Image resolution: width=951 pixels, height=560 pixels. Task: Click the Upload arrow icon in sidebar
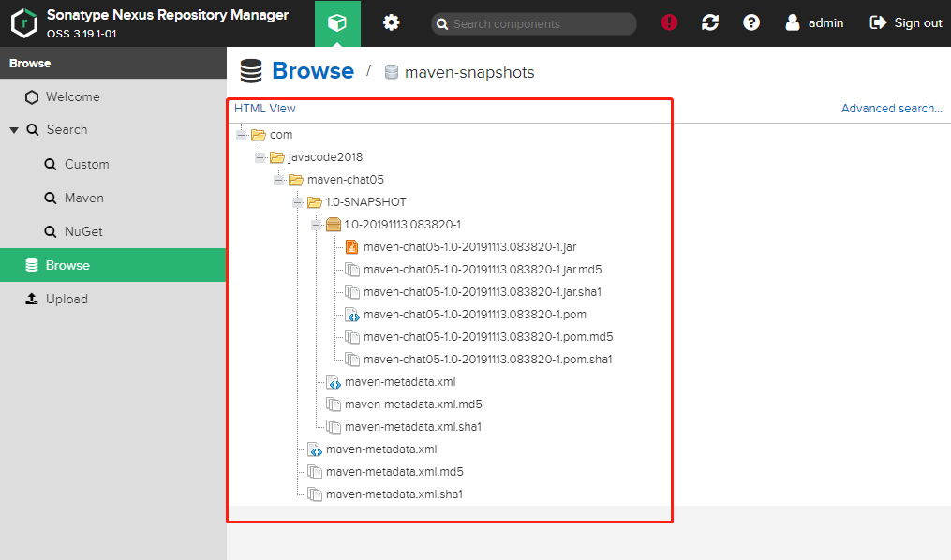pos(32,299)
